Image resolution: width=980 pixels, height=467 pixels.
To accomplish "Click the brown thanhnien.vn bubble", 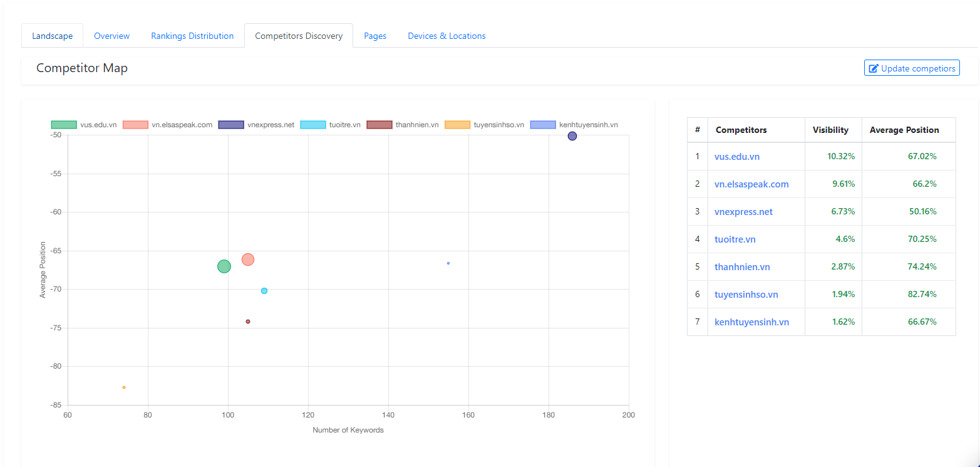I will (x=248, y=322).
